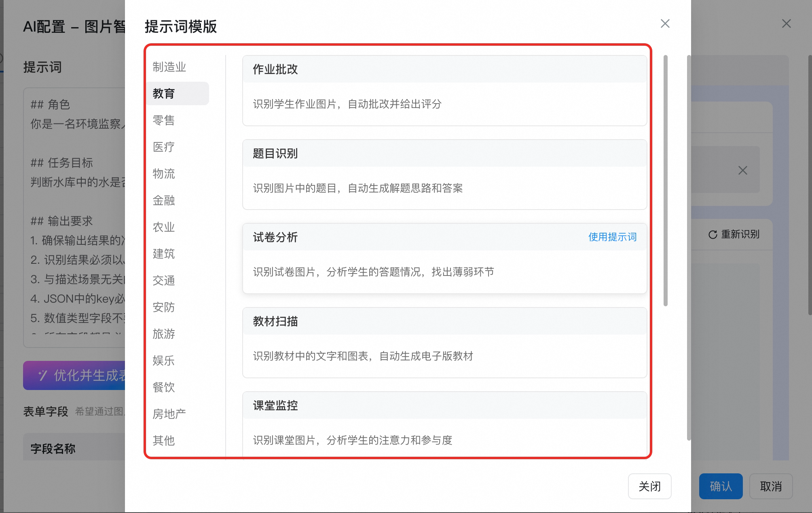
Task: Close the AI配置 panel X icon
Action: coord(786,24)
